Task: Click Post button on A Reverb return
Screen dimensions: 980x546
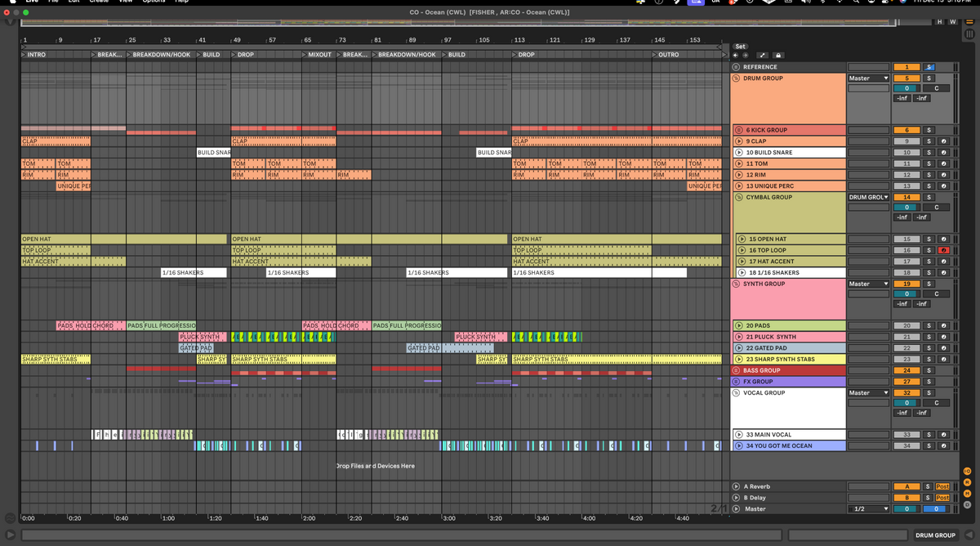Action: click(942, 486)
